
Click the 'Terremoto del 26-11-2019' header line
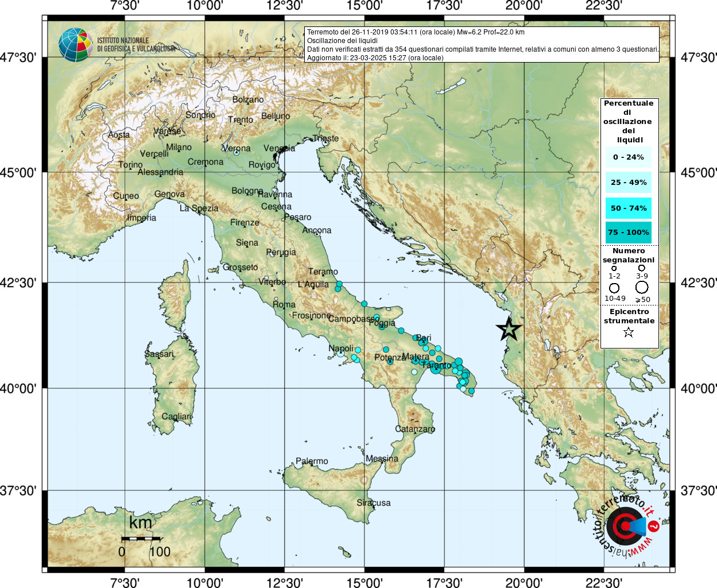[x=416, y=32]
